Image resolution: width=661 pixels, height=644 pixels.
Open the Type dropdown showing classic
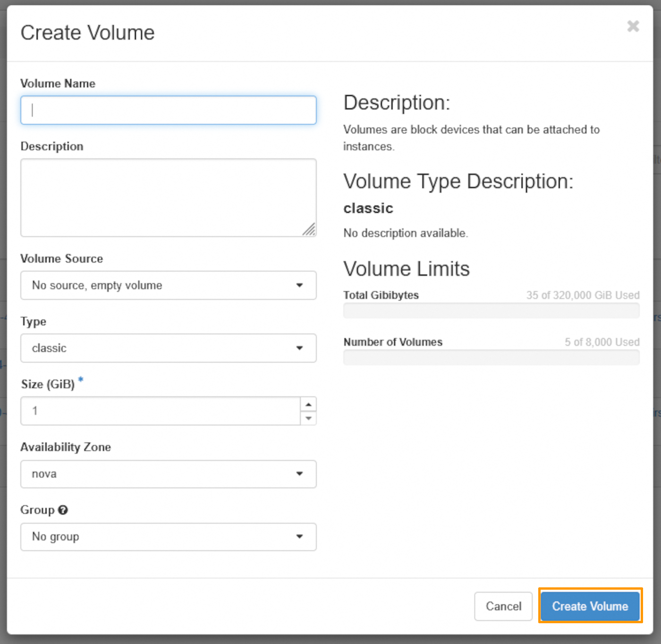coord(168,348)
